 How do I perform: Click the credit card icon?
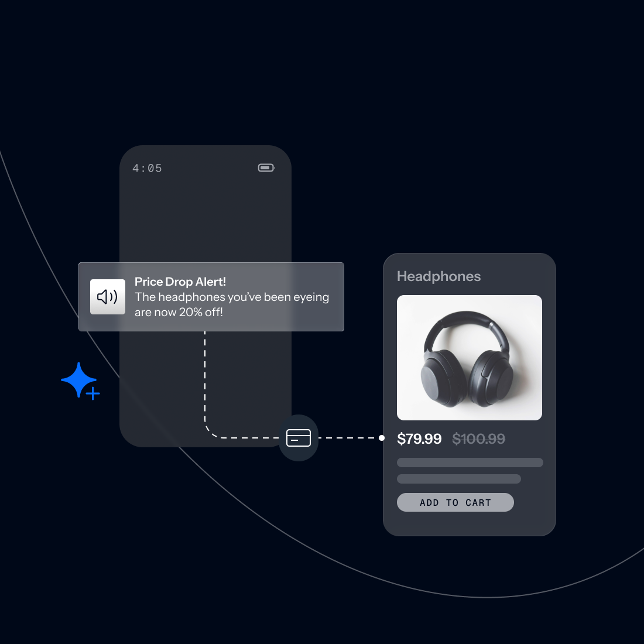click(299, 438)
